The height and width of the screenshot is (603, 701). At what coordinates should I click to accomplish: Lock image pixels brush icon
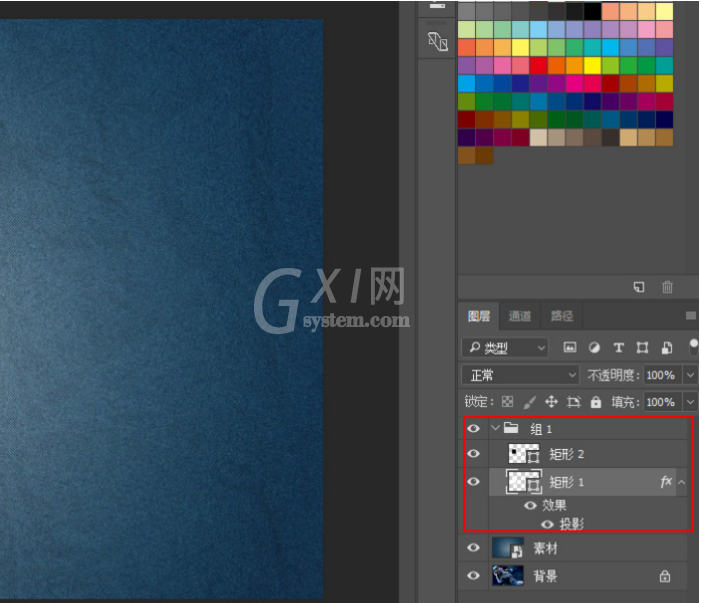(x=529, y=402)
